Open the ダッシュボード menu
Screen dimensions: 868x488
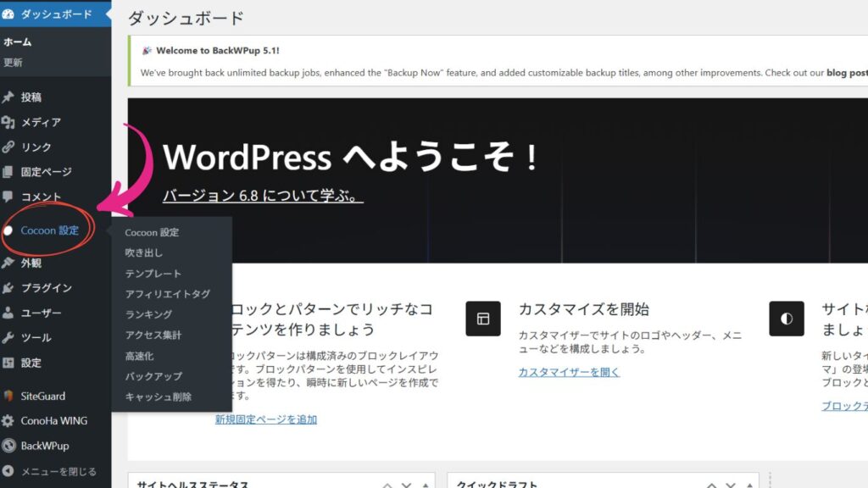click(x=55, y=14)
